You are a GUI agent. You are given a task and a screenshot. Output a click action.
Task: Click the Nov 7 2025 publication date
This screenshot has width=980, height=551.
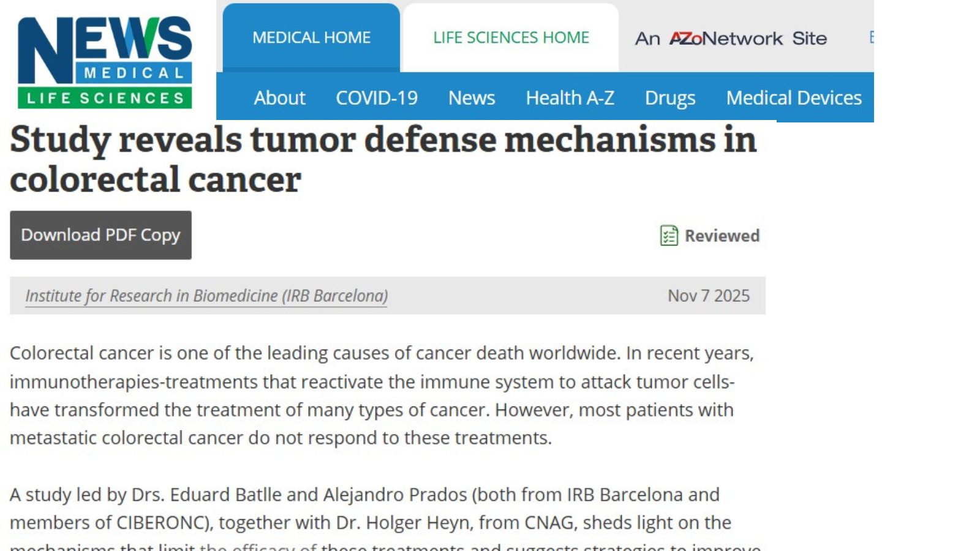(x=709, y=296)
